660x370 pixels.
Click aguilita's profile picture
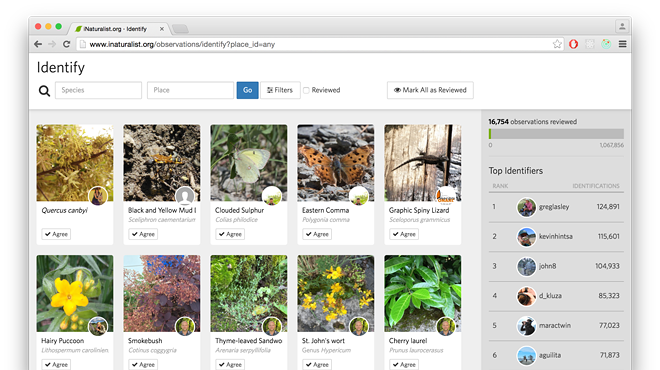pos(526,355)
